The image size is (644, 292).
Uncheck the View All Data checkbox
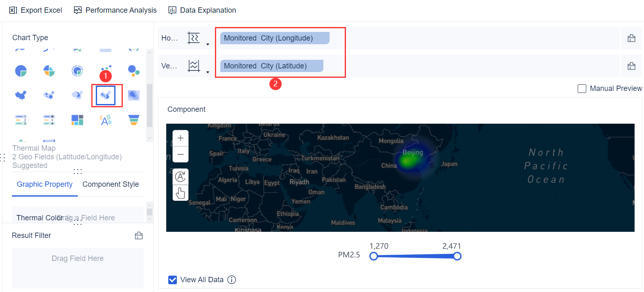tap(173, 280)
